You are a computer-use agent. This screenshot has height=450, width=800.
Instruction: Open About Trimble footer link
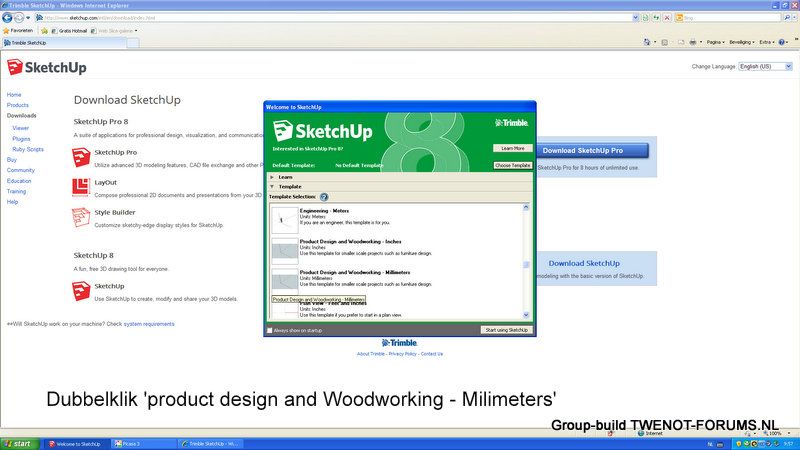coord(371,354)
